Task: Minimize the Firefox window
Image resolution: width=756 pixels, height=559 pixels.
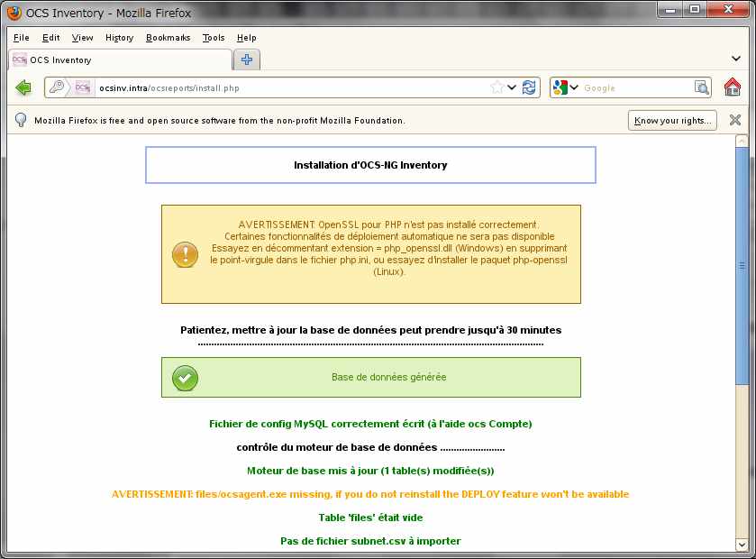Action: (670, 10)
